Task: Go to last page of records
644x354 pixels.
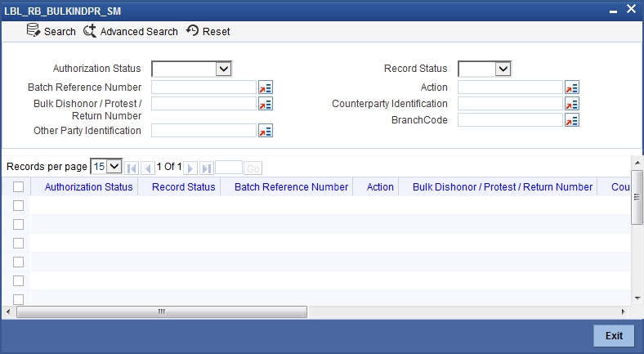Action: coord(207,168)
